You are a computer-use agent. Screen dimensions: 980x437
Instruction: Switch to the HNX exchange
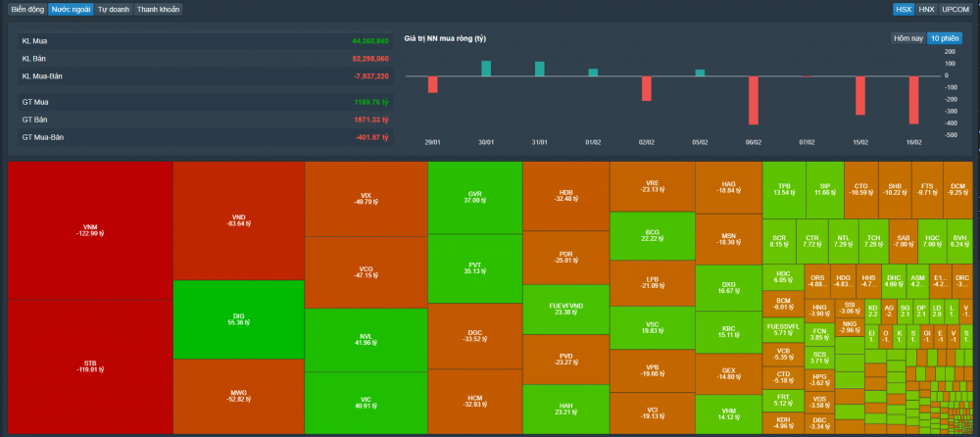pyautogui.click(x=926, y=10)
